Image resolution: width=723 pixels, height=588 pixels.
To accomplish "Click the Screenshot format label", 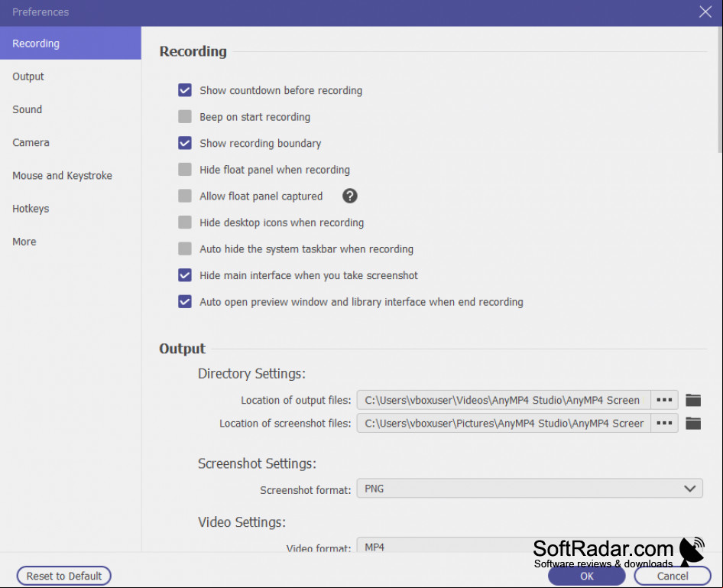I will [x=305, y=490].
